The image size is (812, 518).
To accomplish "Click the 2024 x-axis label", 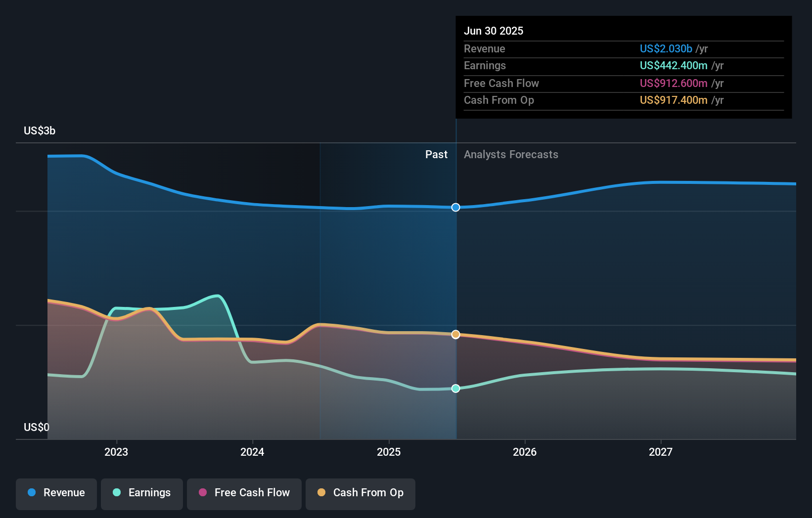I will click(252, 452).
